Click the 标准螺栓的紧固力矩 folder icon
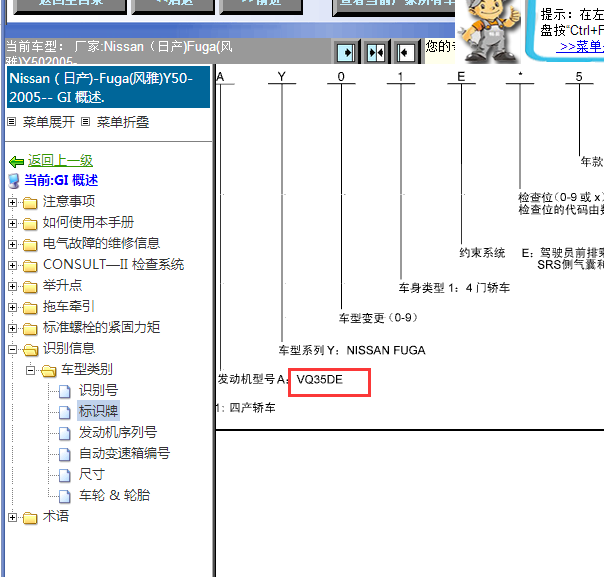604x577 pixels. [x=30, y=328]
